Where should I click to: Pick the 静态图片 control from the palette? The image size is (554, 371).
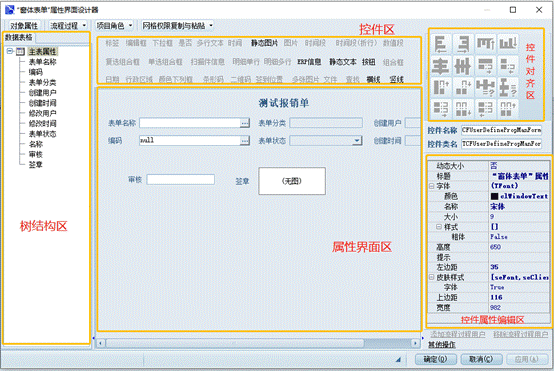pyautogui.click(x=264, y=43)
